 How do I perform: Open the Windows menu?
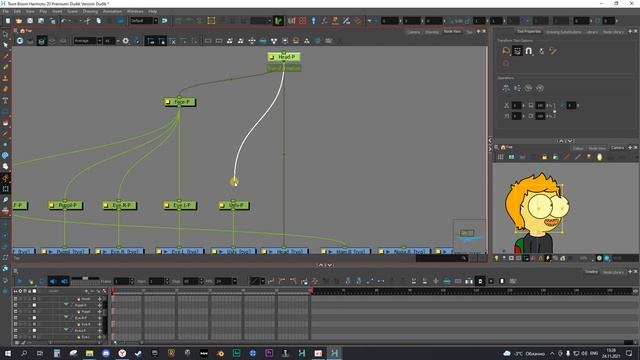coord(135,11)
